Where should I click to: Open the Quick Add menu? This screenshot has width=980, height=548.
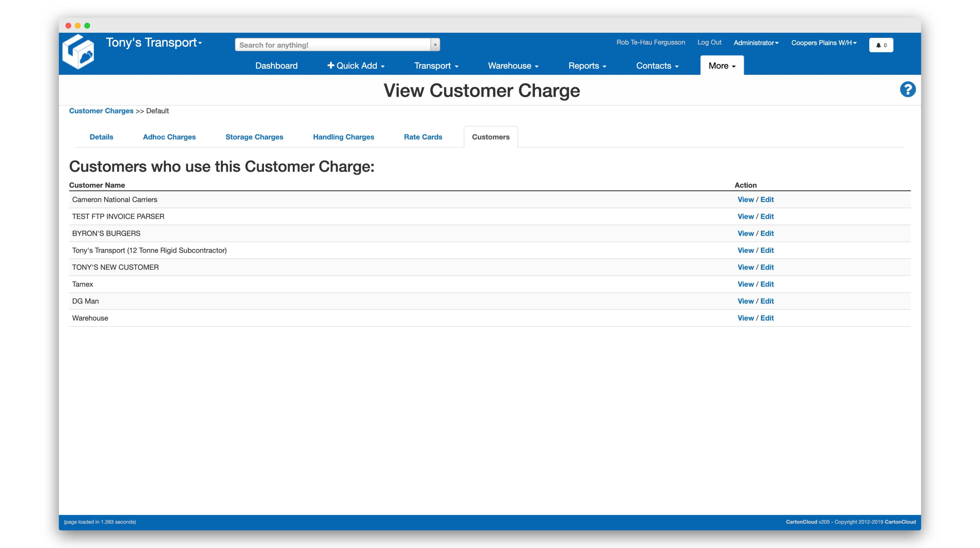click(356, 66)
